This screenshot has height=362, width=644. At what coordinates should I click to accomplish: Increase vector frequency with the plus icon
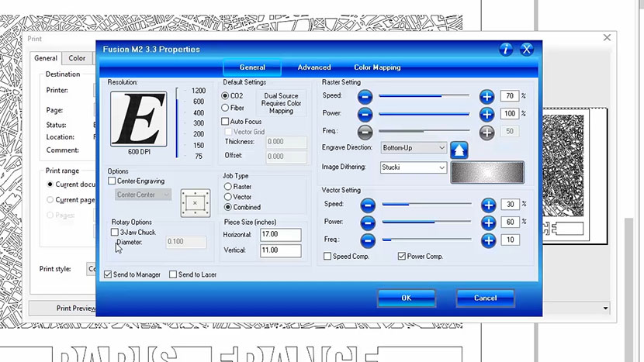click(x=488, y=240)
